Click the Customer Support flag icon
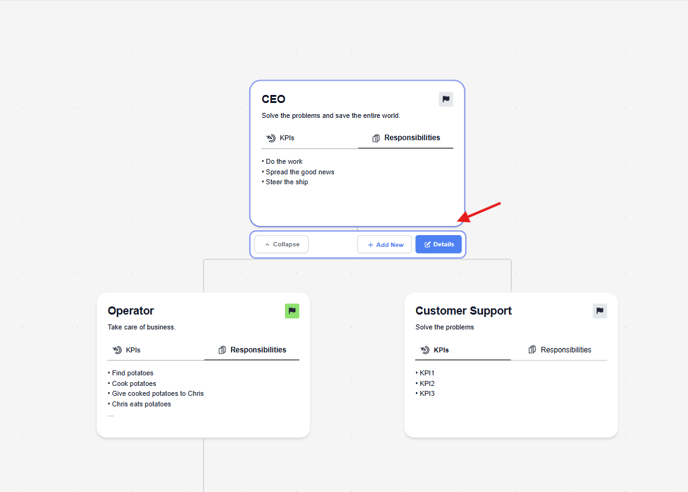Image resolution: width=688 pixels, height=492 pixels. tap(600, 311)
